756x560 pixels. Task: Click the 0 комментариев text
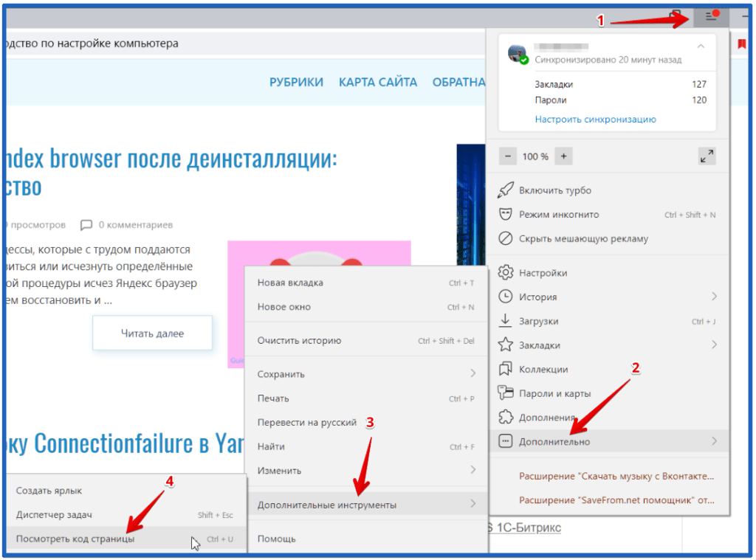pyautogui.click(x=136, y=225)
